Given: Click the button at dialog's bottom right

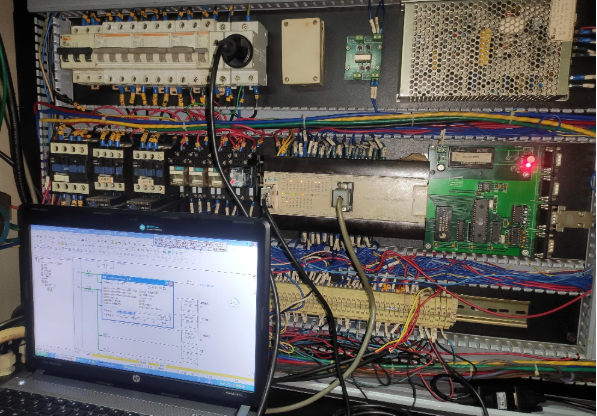Looking at the screenshot, I should coord(164,319).
